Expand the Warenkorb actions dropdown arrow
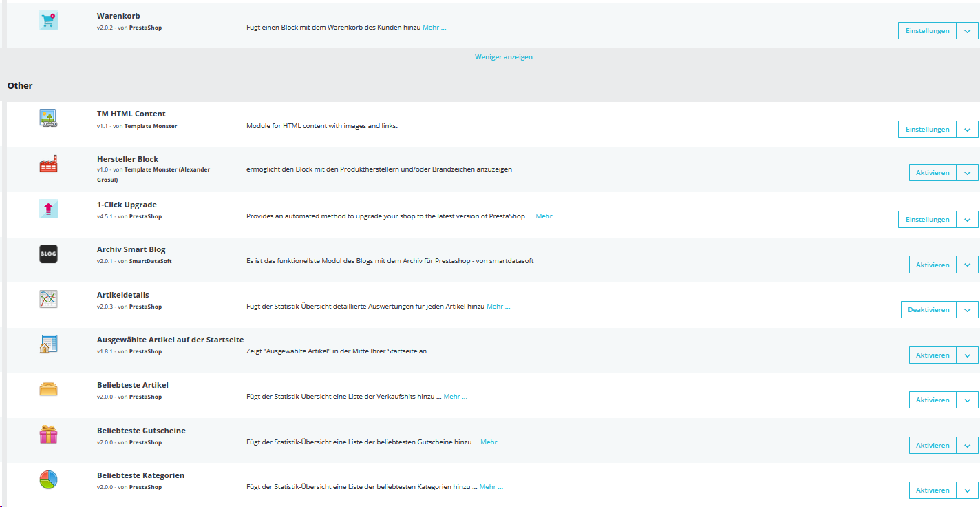The image size is (980, 507). pyautogui.click(x=967, y=30)
